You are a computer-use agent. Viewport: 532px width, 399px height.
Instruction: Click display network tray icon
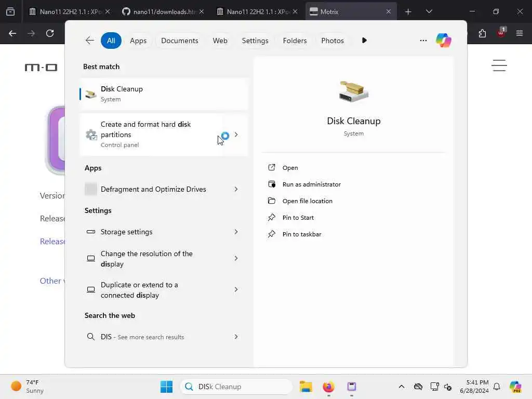(x=434, y=387)
